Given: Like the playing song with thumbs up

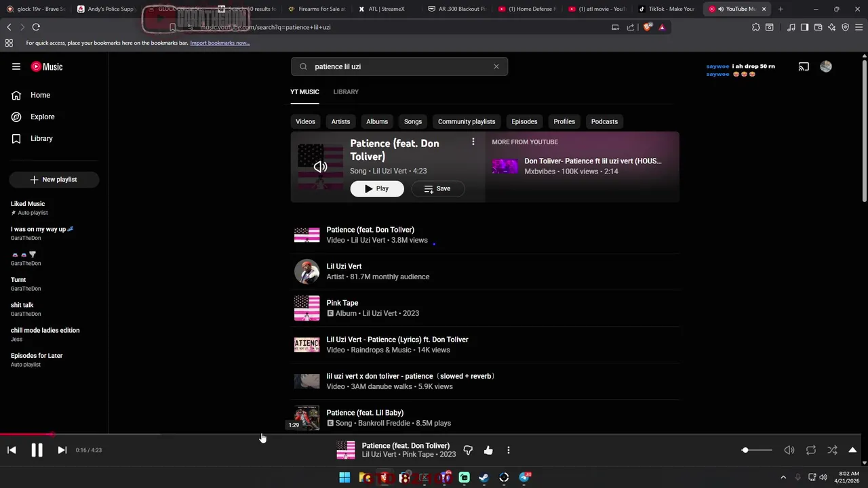Looking at the screenshot, I should pos(488,450).
